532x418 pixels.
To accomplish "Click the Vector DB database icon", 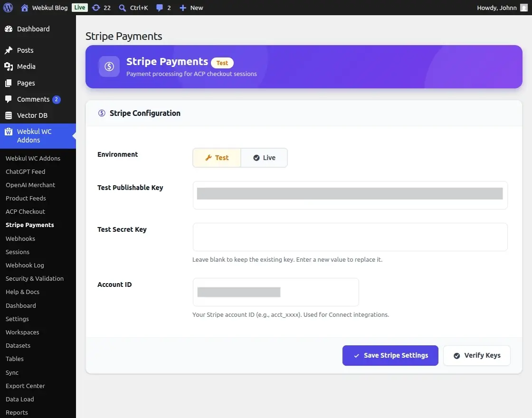I will [x=9, y=115].
